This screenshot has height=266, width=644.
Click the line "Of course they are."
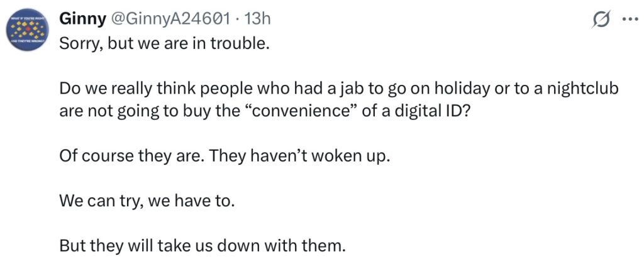(x=132, y=156)
